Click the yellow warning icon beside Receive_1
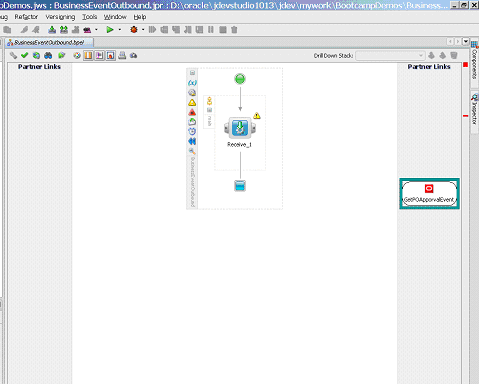Screen dimensions: 479x384 257,116
